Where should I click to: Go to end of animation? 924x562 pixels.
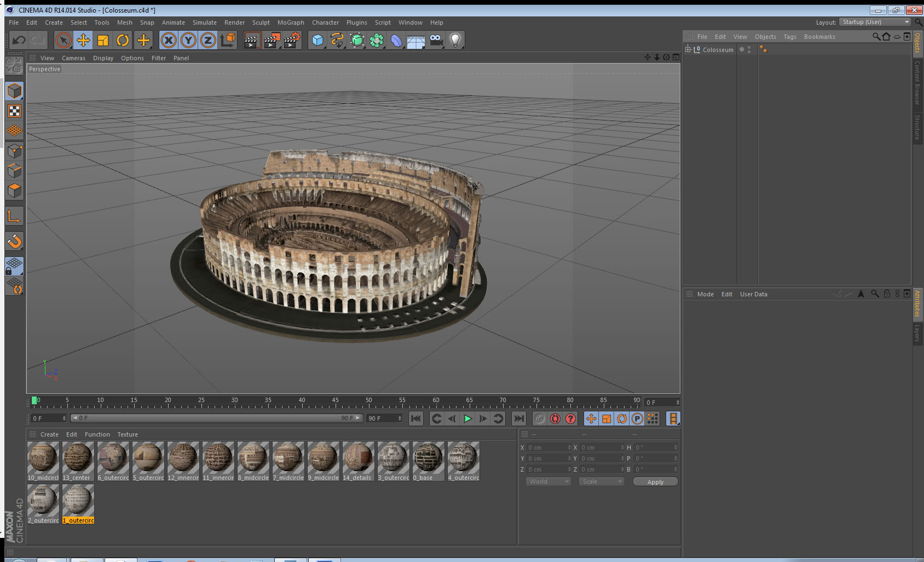point(518,418)
